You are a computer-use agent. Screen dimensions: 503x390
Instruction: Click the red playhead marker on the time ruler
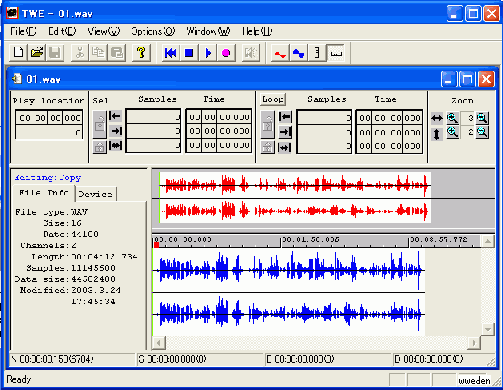tap(156, 245)
